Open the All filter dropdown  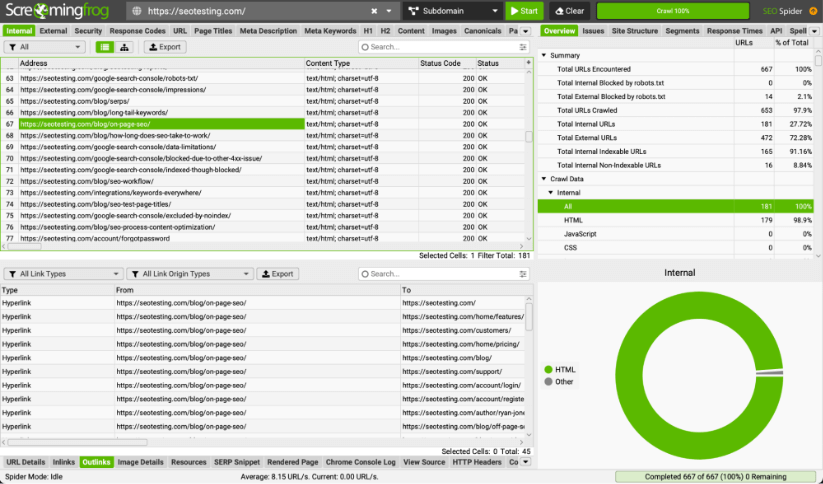[x=45, y=47]
